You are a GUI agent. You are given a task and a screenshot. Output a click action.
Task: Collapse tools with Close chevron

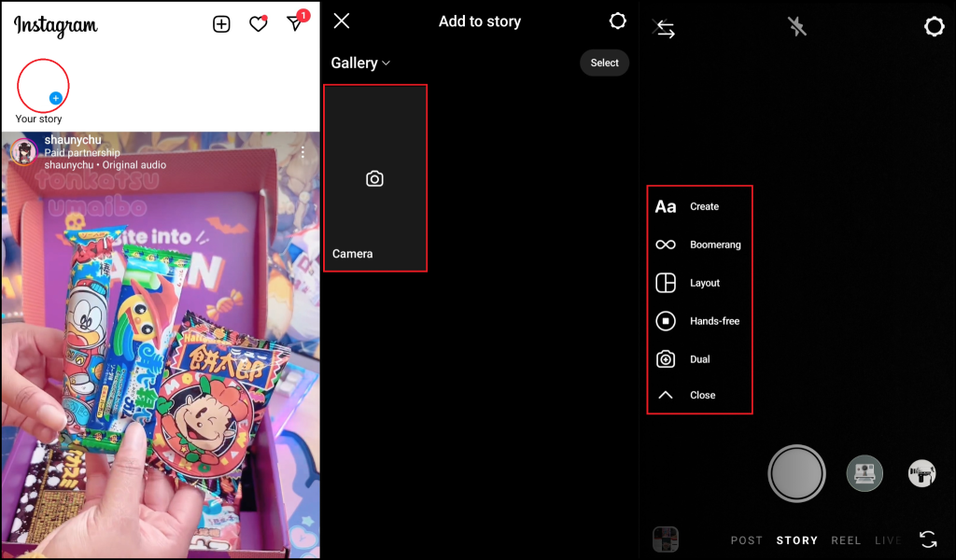666,395
